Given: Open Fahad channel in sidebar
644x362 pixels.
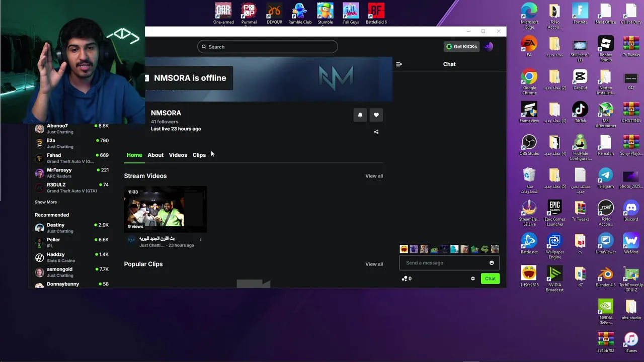Looking at the screenshot, I should coord(71,158).
